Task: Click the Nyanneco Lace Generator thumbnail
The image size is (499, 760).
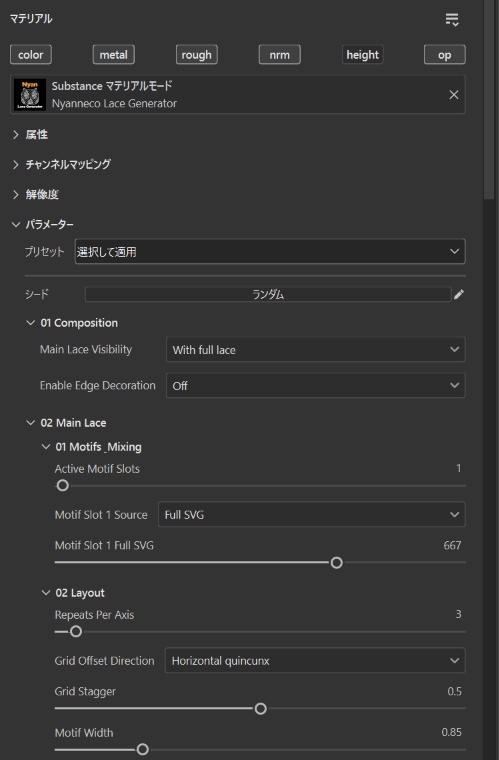Action: [30, 95]
